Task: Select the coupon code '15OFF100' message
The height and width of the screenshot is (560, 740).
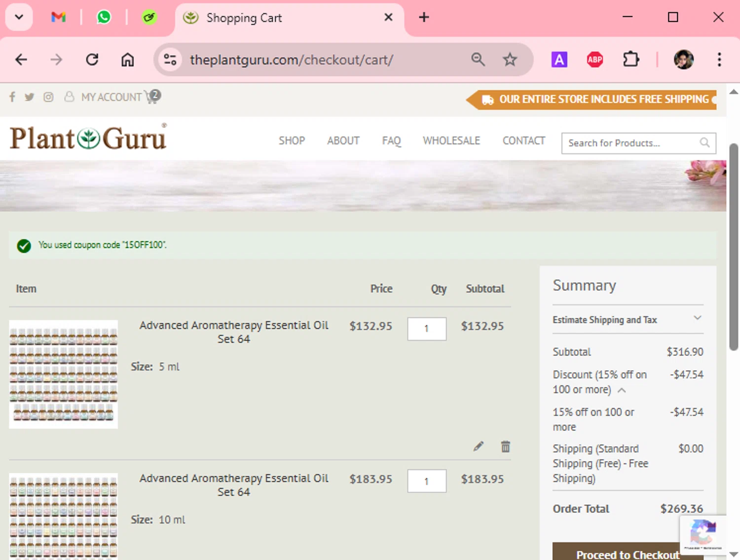Action: click(103, 245)
